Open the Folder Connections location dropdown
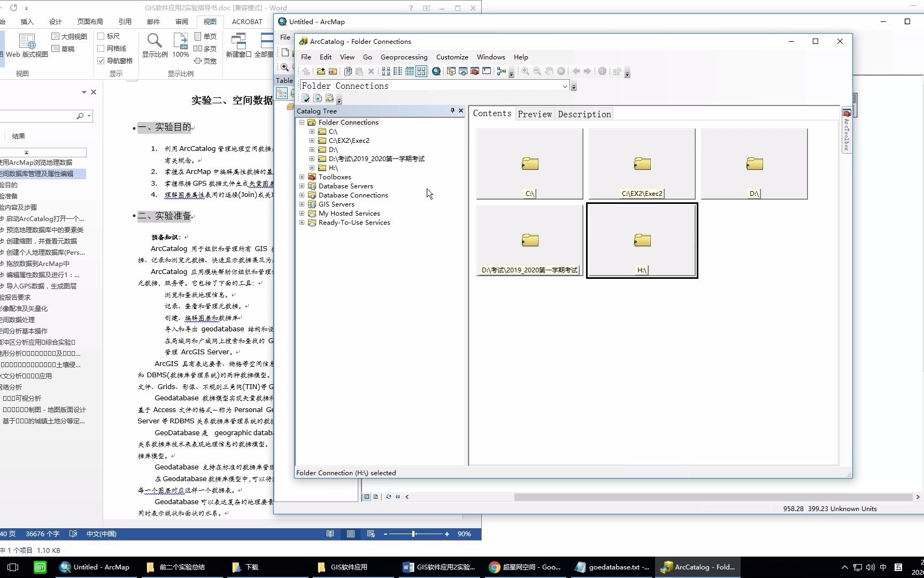The width and height of the screenshot is (924, 578). [566, 86]
